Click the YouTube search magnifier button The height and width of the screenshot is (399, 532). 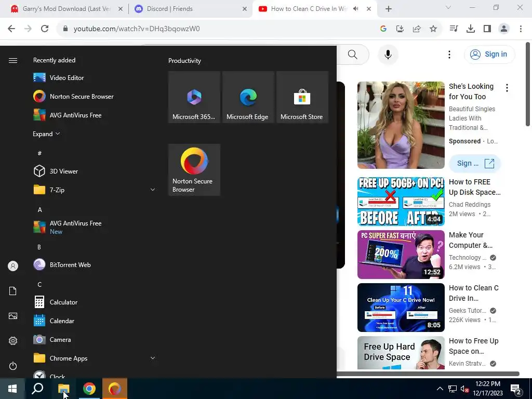coord(353,54)
